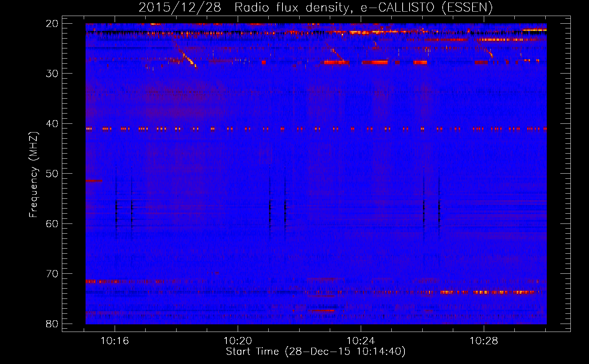Click the "80" frequency tick label
589x364 pixels.
(52, 324)
